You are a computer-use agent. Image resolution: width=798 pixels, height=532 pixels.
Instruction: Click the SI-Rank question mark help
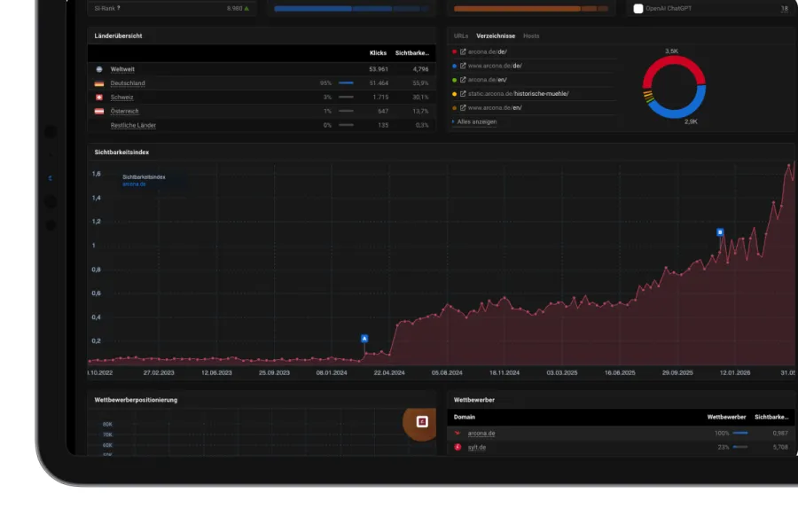pos(119,8)
